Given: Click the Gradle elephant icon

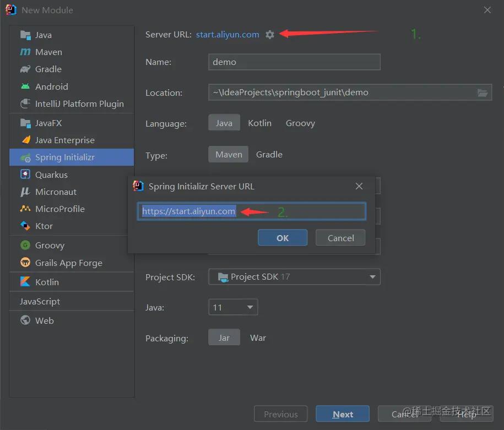Looking at the screenshot, I should [x=25, y=69].
